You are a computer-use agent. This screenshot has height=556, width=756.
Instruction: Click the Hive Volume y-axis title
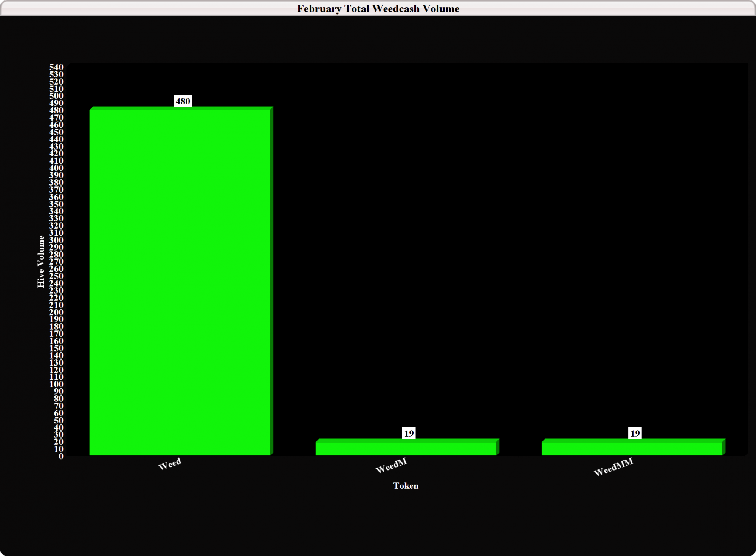tap(41, 262)
